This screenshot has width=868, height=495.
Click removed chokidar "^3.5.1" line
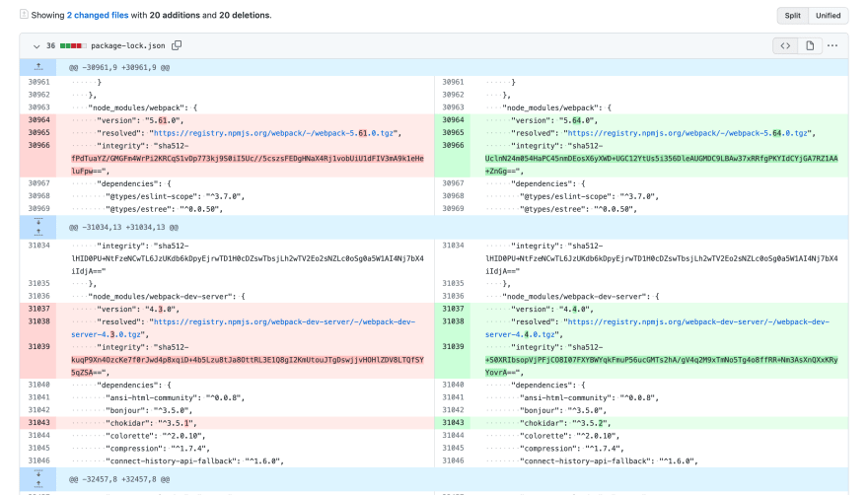[245, 423]
